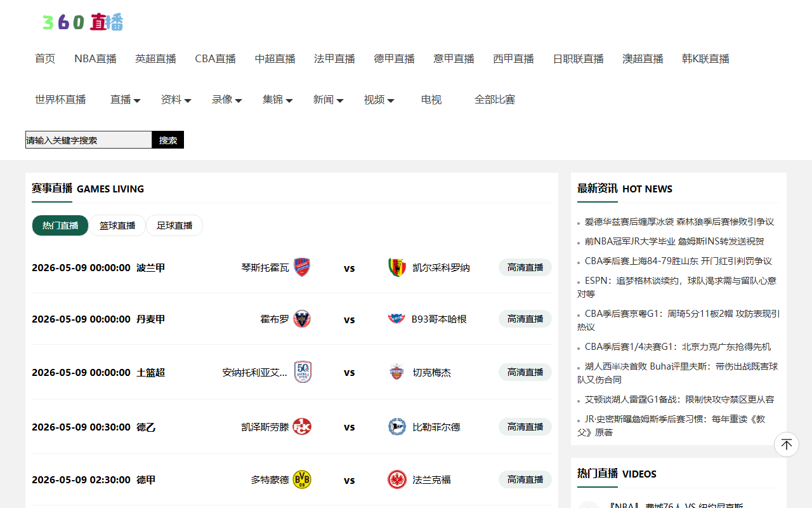Click the B93哥本哈根 team crest
This screenshot has width=812, height=508.
(396, 319)
